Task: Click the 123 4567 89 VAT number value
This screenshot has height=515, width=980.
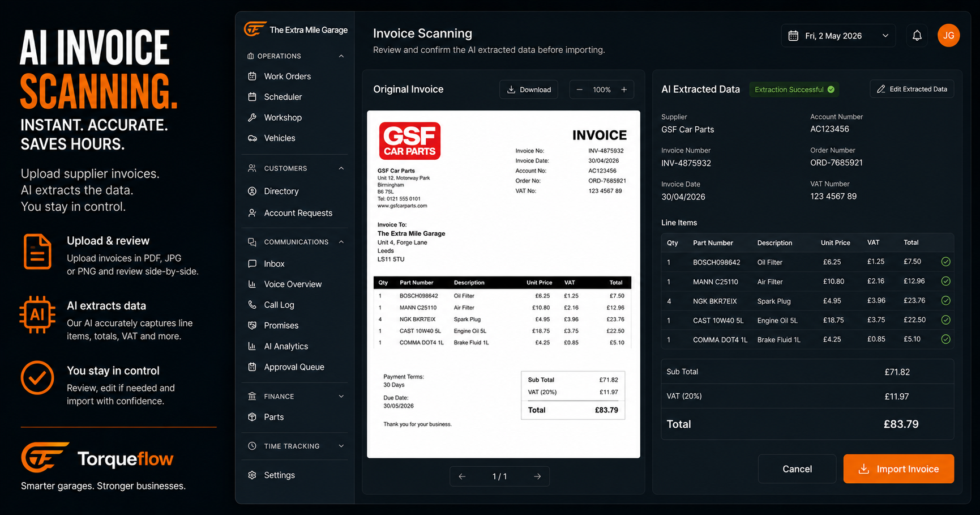Action: point(833,196)
